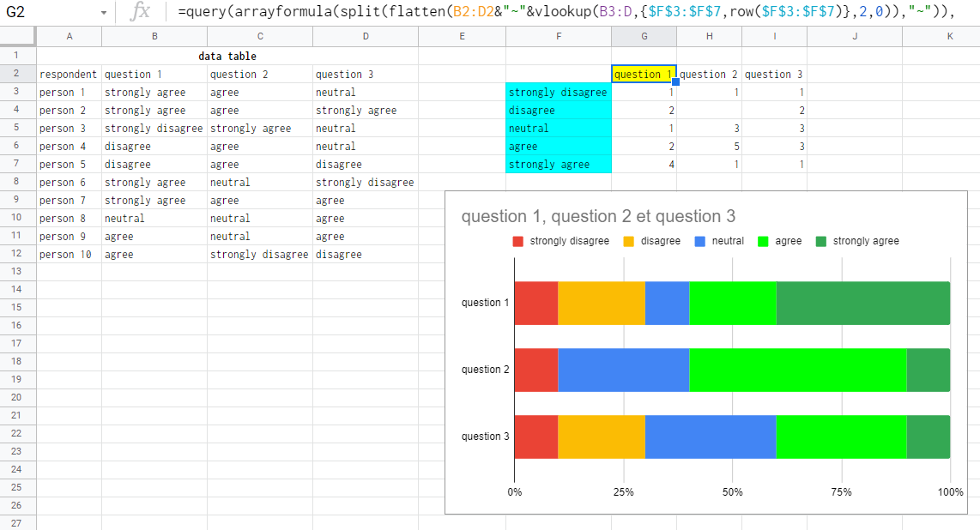Click cyan 'strongly agree' cell in column F

coord(559,165)
